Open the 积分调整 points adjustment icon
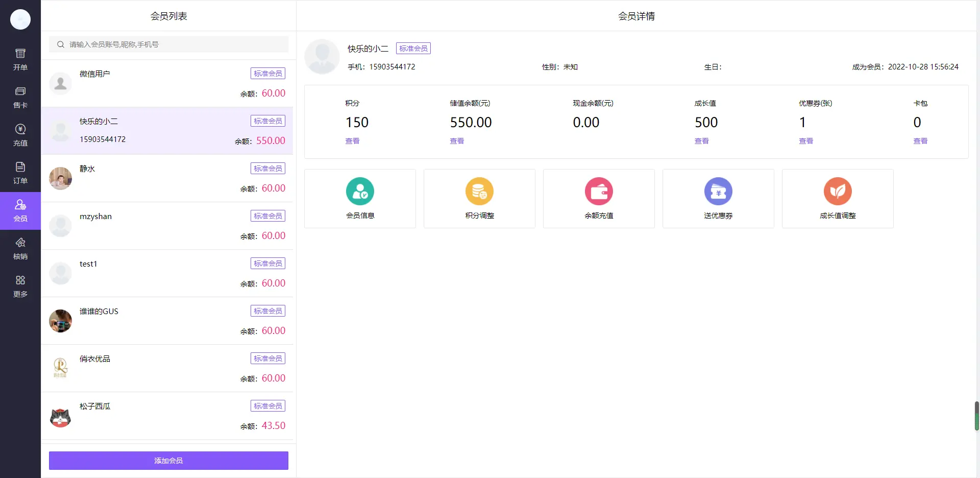The image size is (980, 478). [479, 192]
